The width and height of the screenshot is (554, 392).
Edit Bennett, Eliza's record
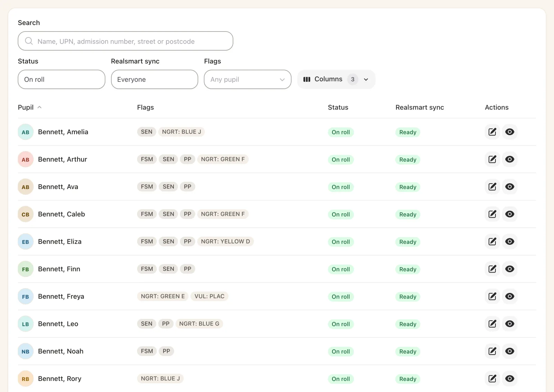pyautogui.click(x=492, y=241)
